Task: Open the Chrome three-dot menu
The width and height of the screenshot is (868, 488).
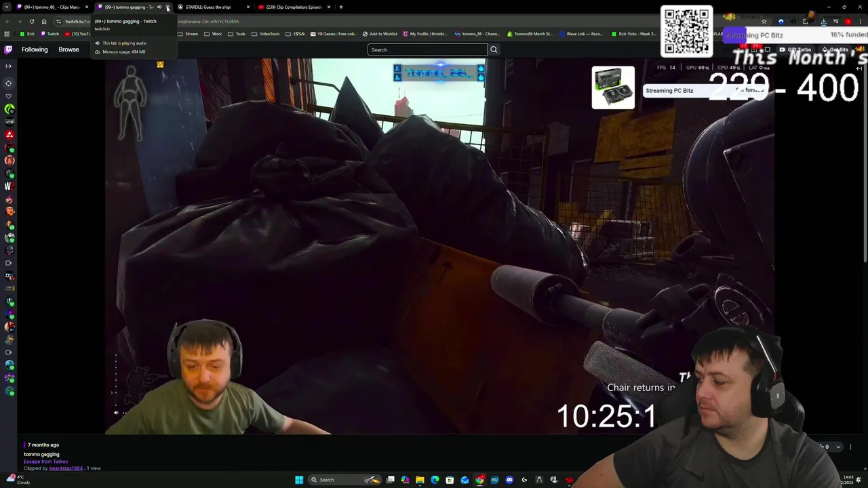Action: click(x=861, y=21)
